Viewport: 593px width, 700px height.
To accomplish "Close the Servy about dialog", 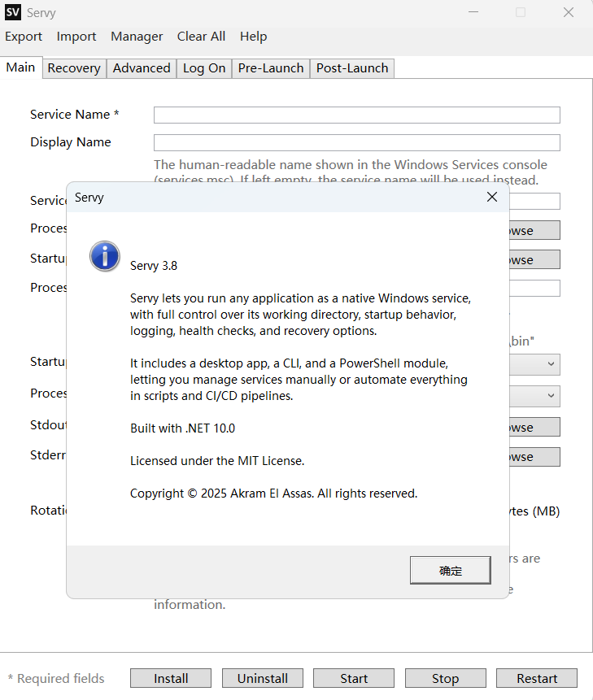I will point(491,197).
